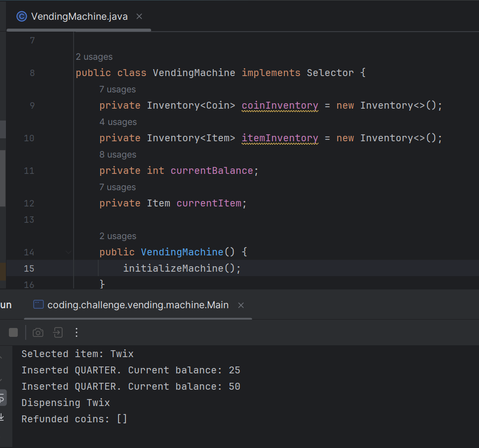Click Inventory<Item> type on line 10
Screen dimensions: 479x448
click(x=191, y=138)
